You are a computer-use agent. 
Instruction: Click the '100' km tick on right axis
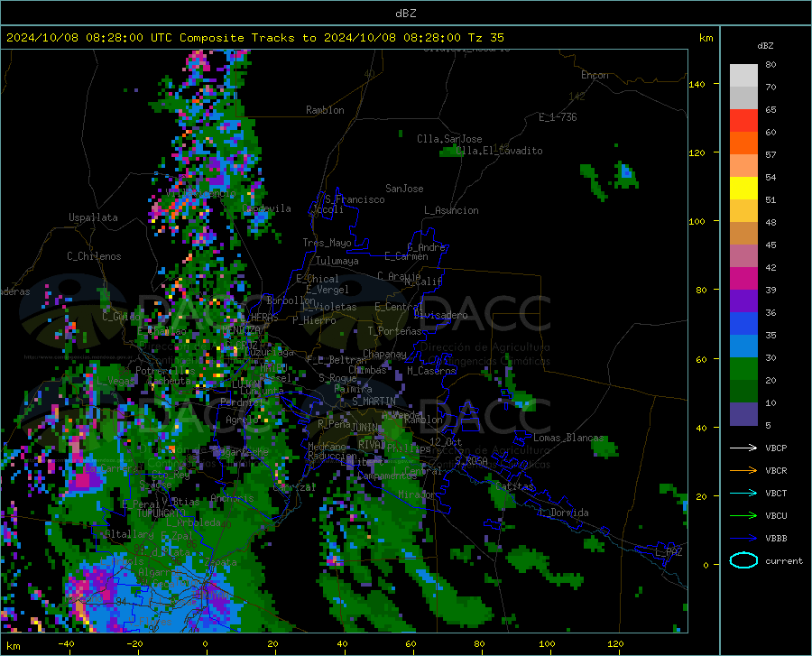click(697, 222)
